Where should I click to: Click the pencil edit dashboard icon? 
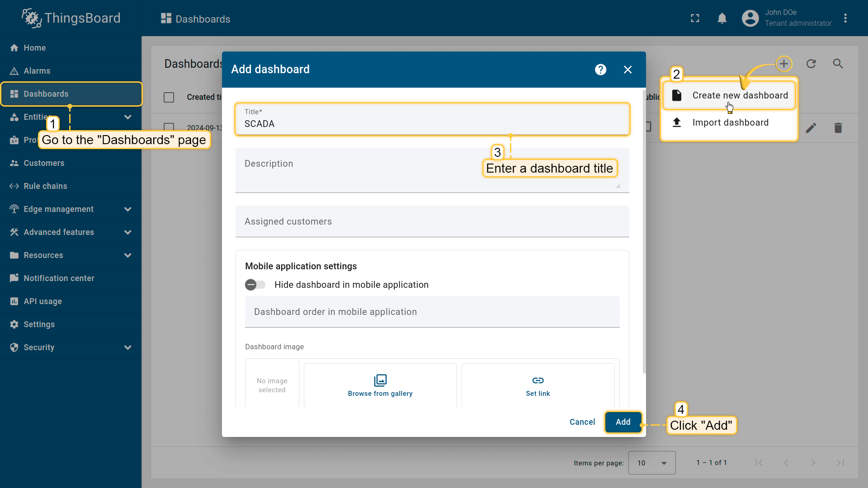point(811,128)
